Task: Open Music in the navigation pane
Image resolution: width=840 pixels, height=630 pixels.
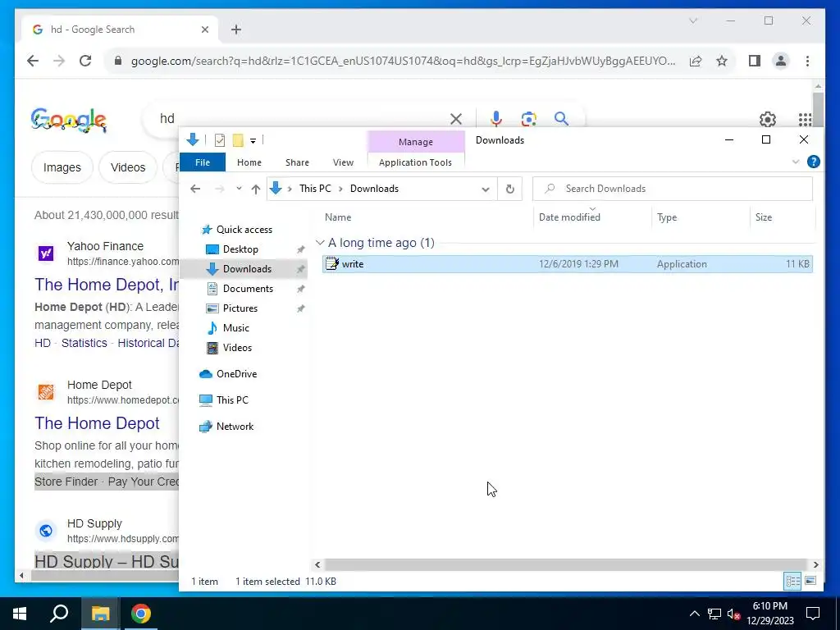Action: [x=235, y=328]
